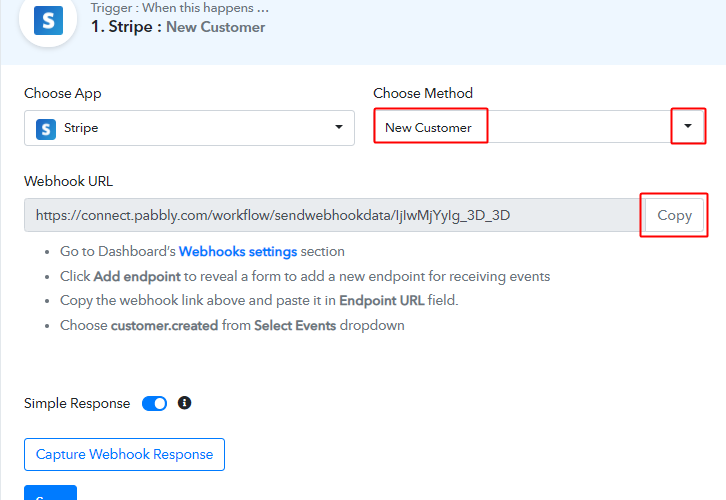
Task: Click the Simple Response info icon
Action: (184, 403)
